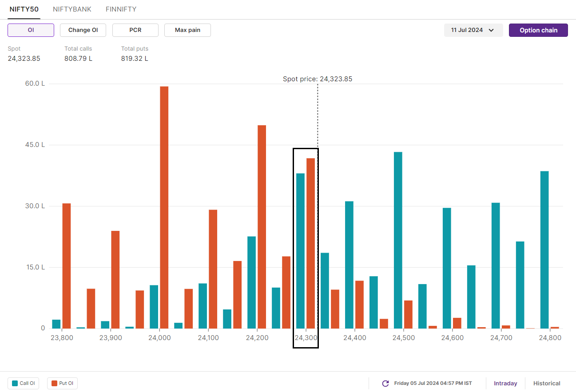Image resolution: width=576 pixels, height=392 pixels.
Task: Switch to Intraday view
Action: 505,383
